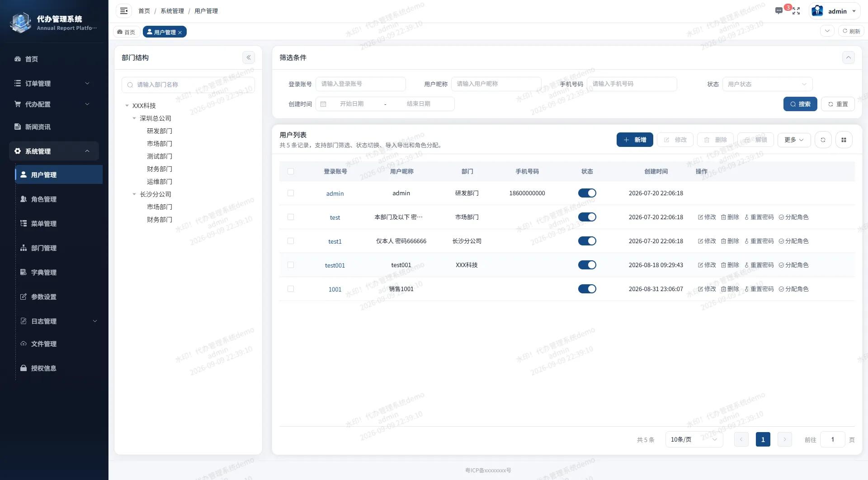Viewport: 868px width, 480px height.
Task: Click 重置密码 for user test
Action: 759,217
